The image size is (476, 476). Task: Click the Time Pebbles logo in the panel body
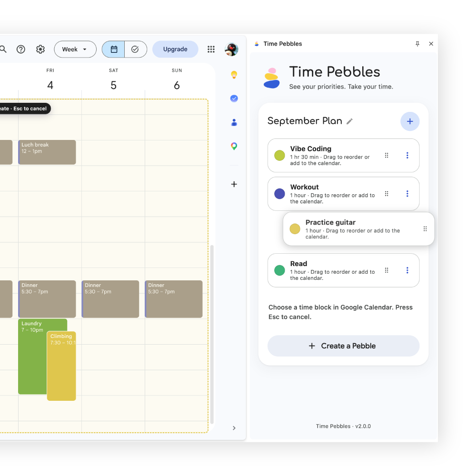pyautogui.click(x=272, y=79)
